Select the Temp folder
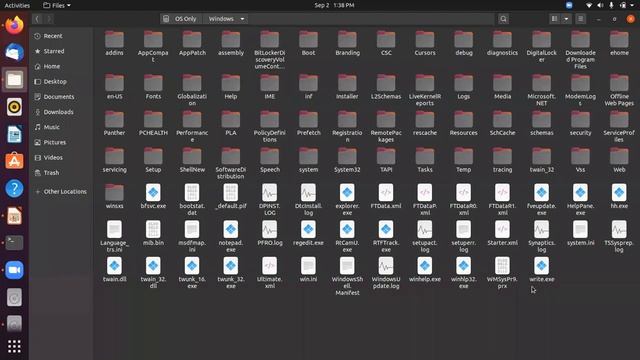Screen dimensions: 640x360 click(x=464, y=160)
